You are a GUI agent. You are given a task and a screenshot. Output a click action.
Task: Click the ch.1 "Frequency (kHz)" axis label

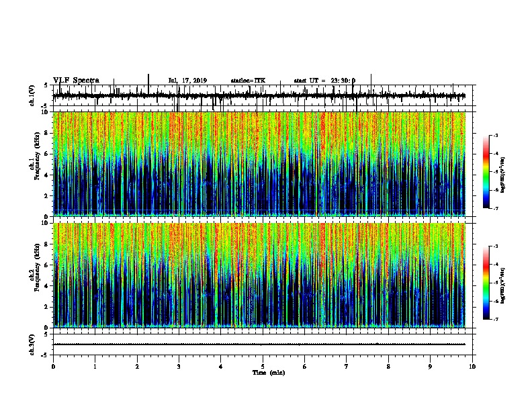pyautogui.click(x=37, y=156)
